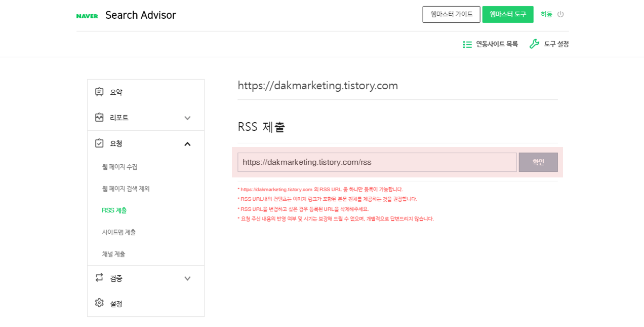
Task: Click the 확인 confirm button
Action: tap(538, 162)
